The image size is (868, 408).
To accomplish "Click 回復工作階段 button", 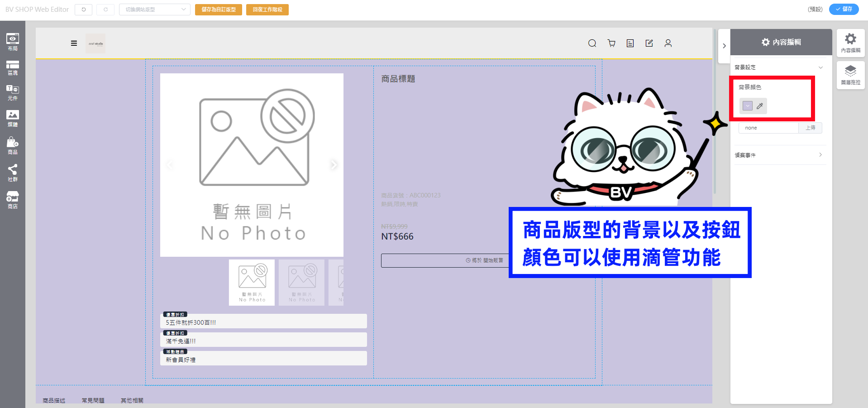I will (x=267, y=10).
